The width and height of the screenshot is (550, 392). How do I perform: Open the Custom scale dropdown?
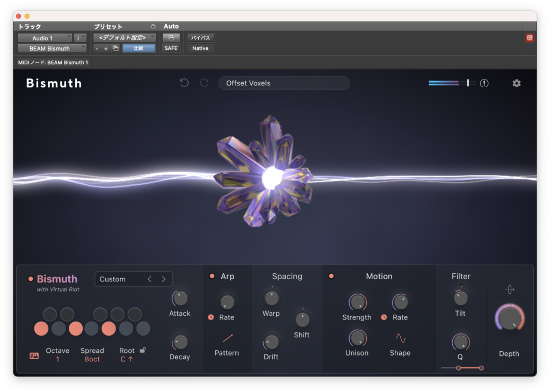click(x=134, y=279)
